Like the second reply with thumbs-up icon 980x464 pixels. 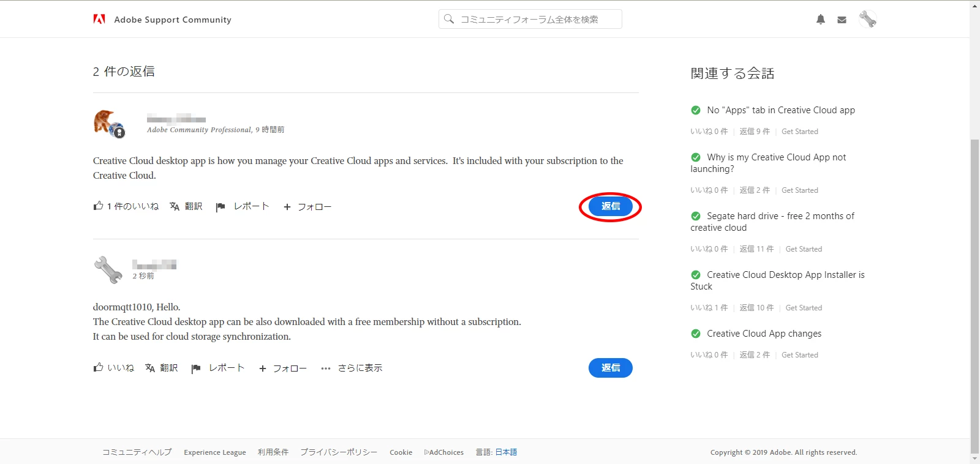(x=98, y=367)
